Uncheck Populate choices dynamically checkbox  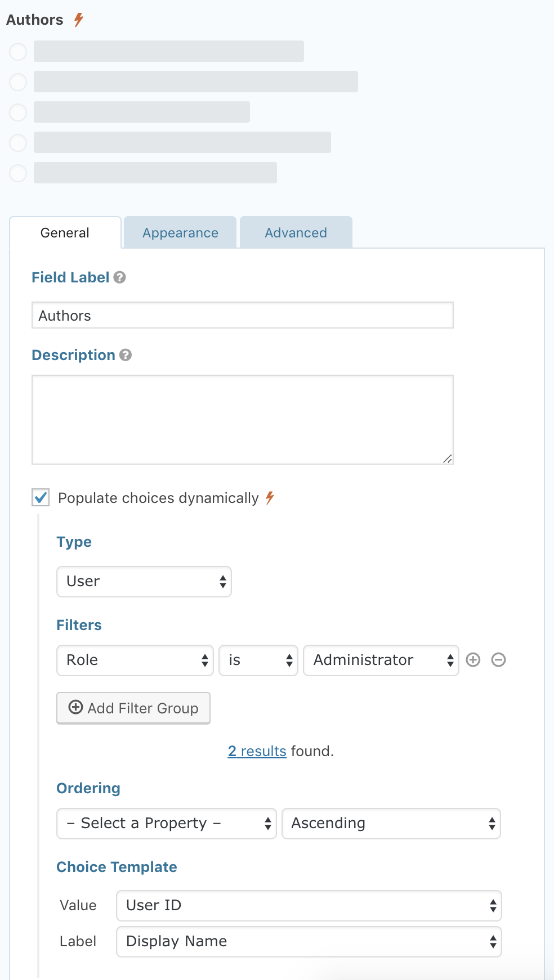pos(41,498)
